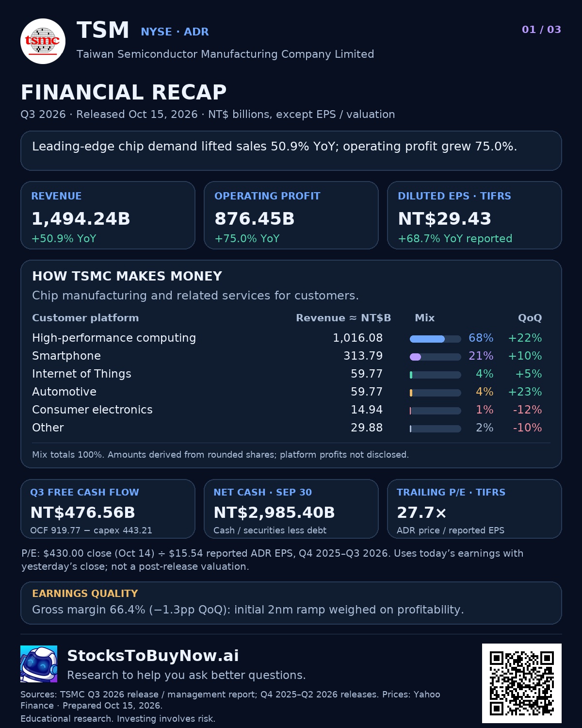Open the REVENUE 1,494.24B card
The height and width of the screenshot is (728, 582).
coord(108,215)
